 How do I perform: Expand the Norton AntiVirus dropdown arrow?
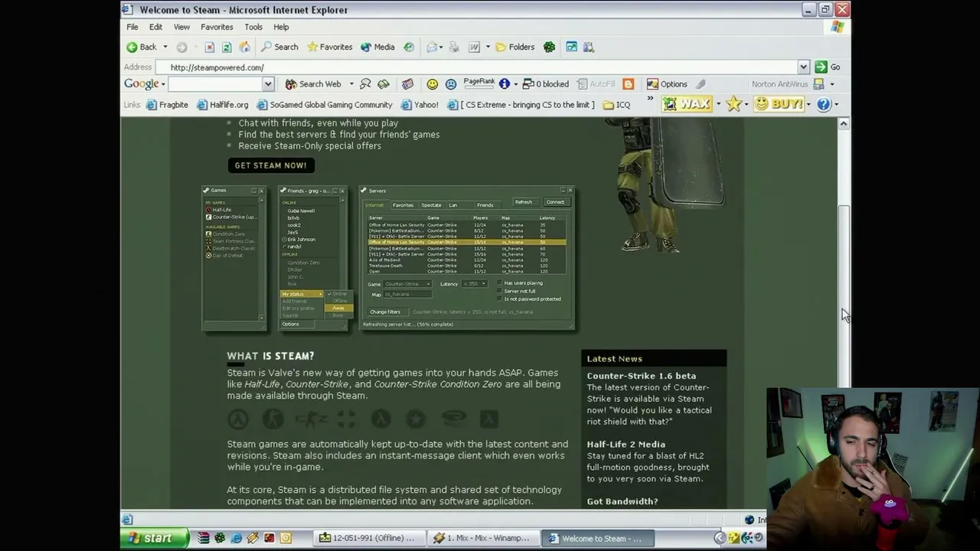[x=831, y=84]
